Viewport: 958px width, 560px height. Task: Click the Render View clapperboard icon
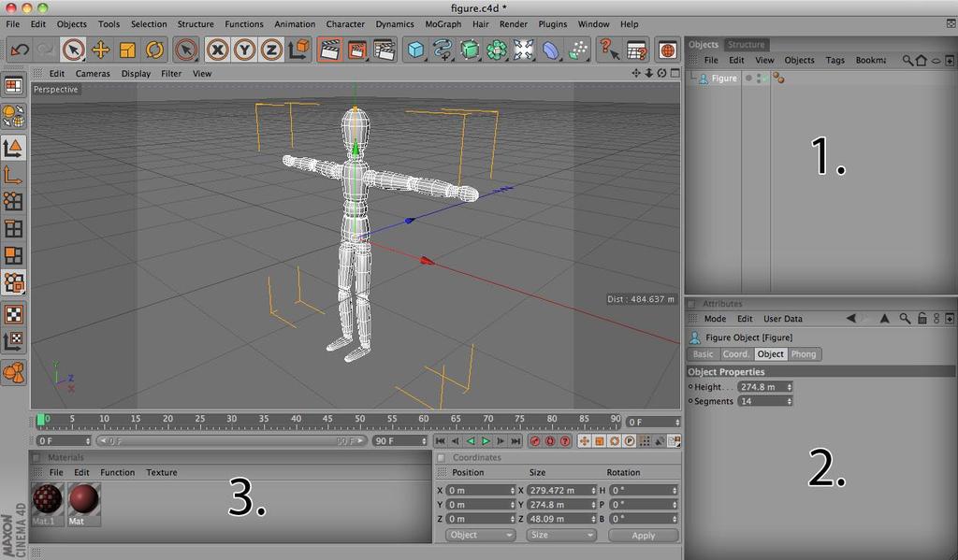(x=329, y=50)
